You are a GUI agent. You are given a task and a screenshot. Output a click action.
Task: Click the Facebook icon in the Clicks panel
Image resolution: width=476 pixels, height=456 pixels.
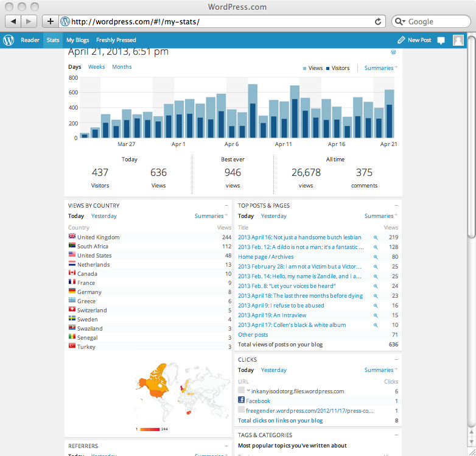tap(242, 401)
